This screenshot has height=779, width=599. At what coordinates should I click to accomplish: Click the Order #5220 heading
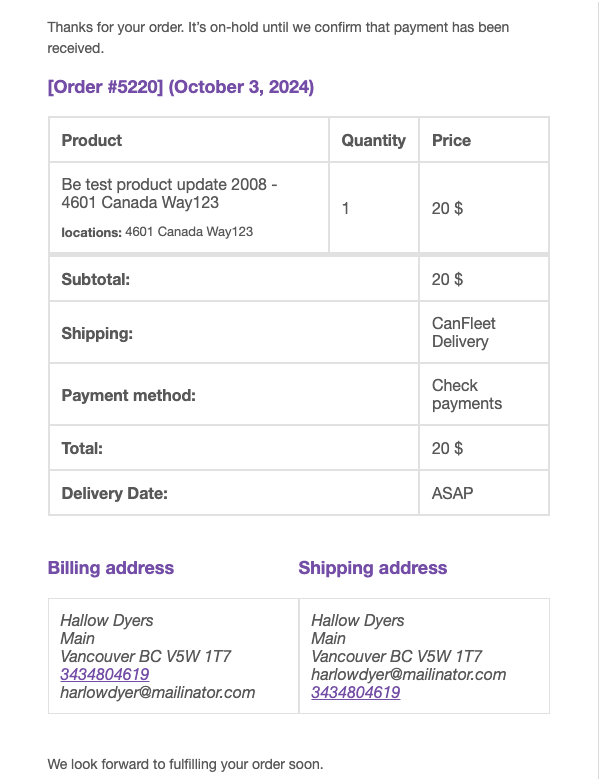181,87
